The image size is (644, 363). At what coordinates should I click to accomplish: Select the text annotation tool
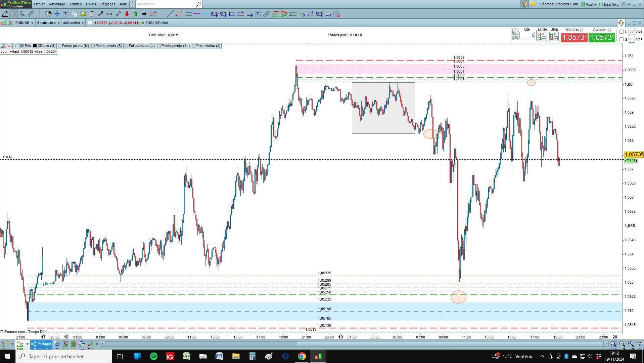pos(66,14)
